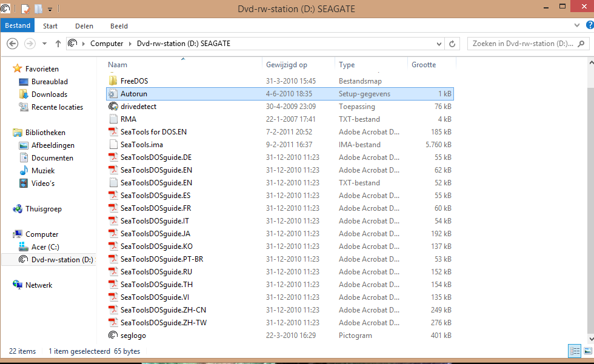Screen dimensions: 594x364
Task: Open the Video's library
Action: pyautogui.click(x=43, y=184)
